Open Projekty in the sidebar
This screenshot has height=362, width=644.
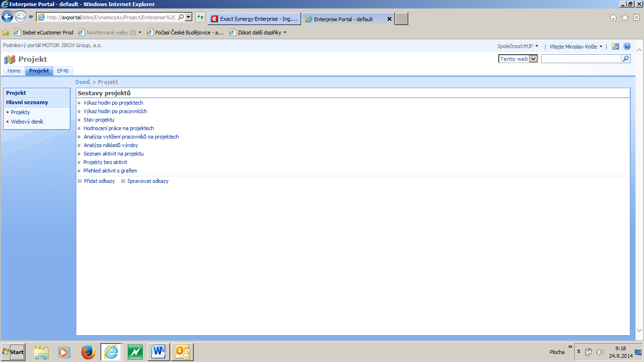[20, 112]
